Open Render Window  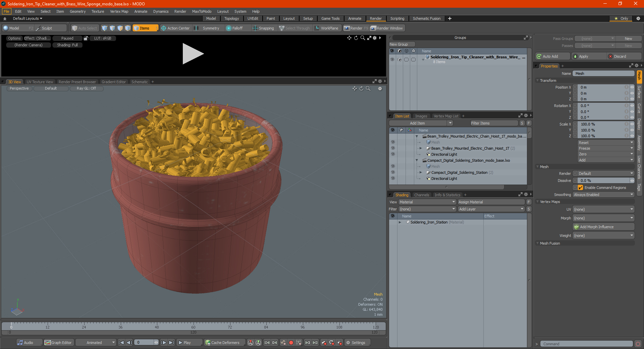pyautogui.click(x=387, y=28)
